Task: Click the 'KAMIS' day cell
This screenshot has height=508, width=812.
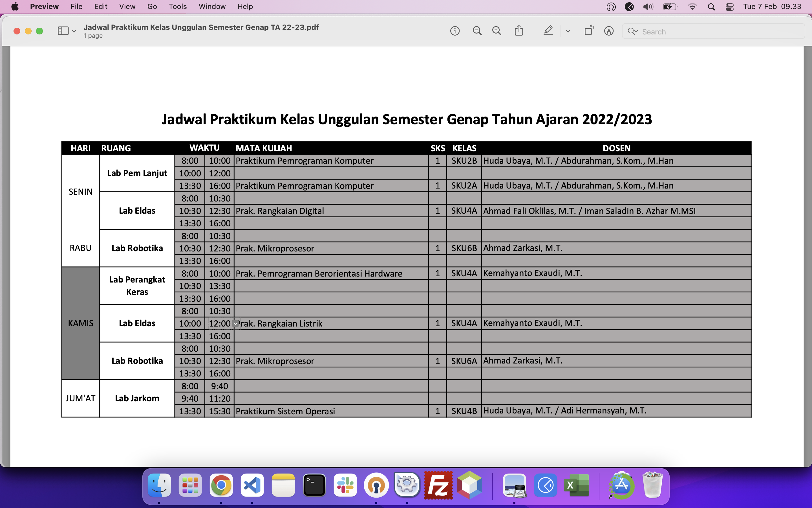Action: (81, 323)
